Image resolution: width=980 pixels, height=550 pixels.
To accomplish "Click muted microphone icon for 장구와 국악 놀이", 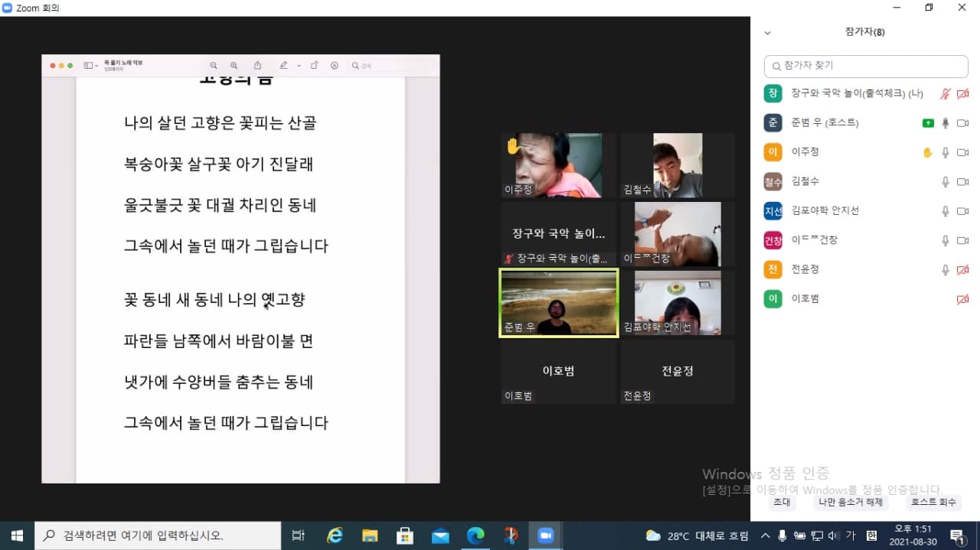I will pyautogui.click(x=946, y=93).
